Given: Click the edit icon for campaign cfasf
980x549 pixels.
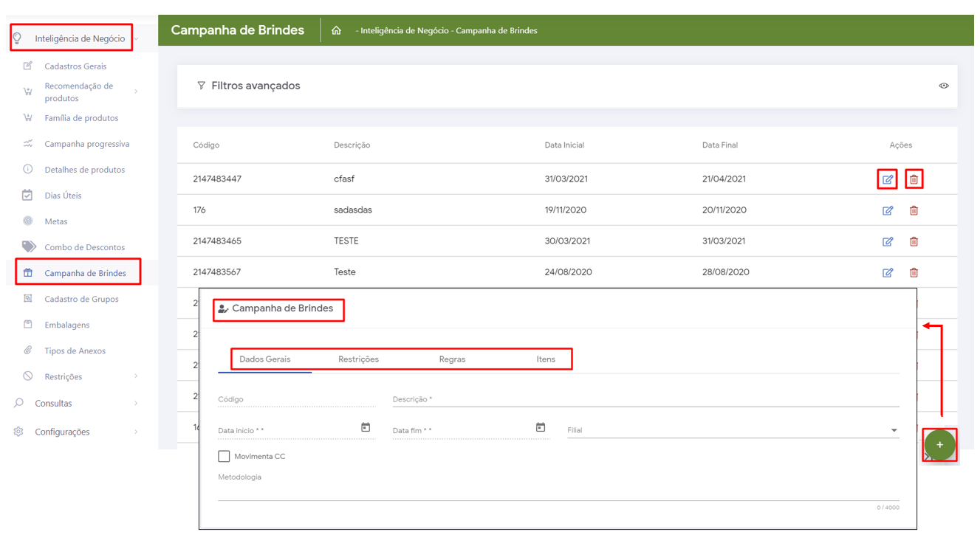Looking at the screenshot, I should [x=887, y=179].
